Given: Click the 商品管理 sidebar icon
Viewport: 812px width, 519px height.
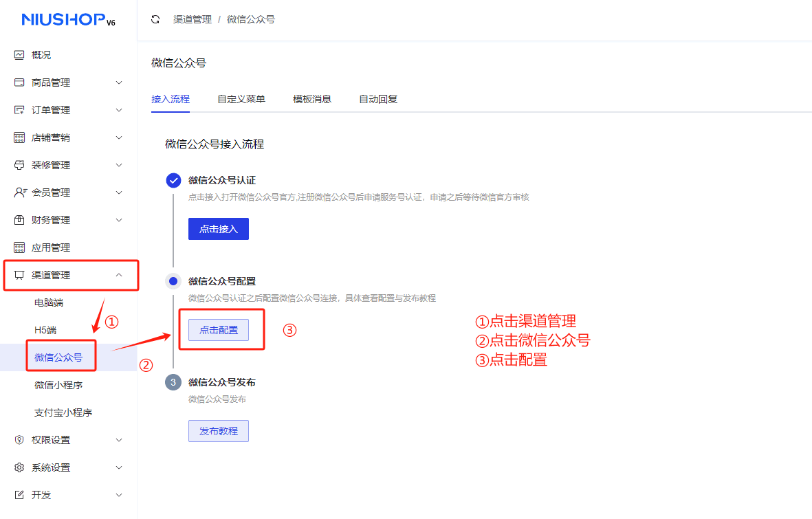Looking at the screenshot, I should (19, 82).
